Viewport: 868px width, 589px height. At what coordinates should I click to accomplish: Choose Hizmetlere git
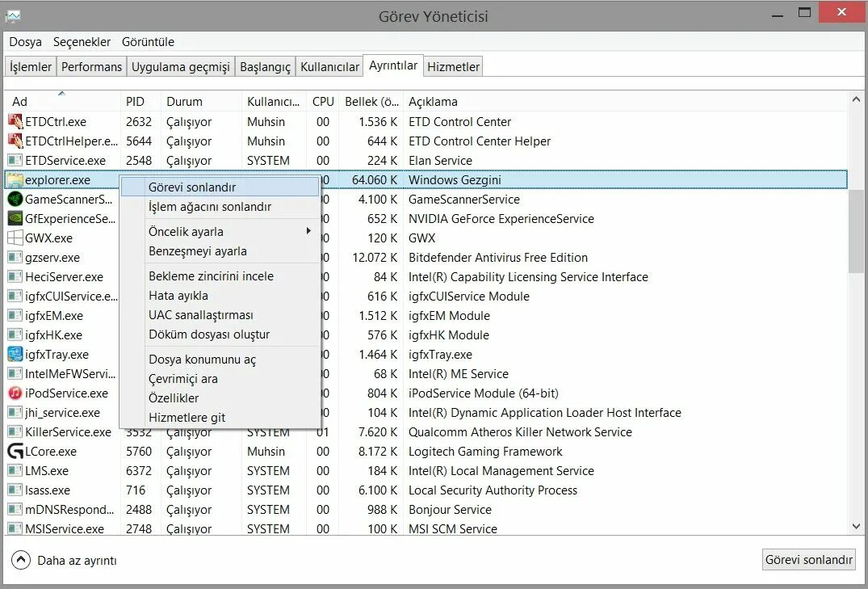point(220,417)
